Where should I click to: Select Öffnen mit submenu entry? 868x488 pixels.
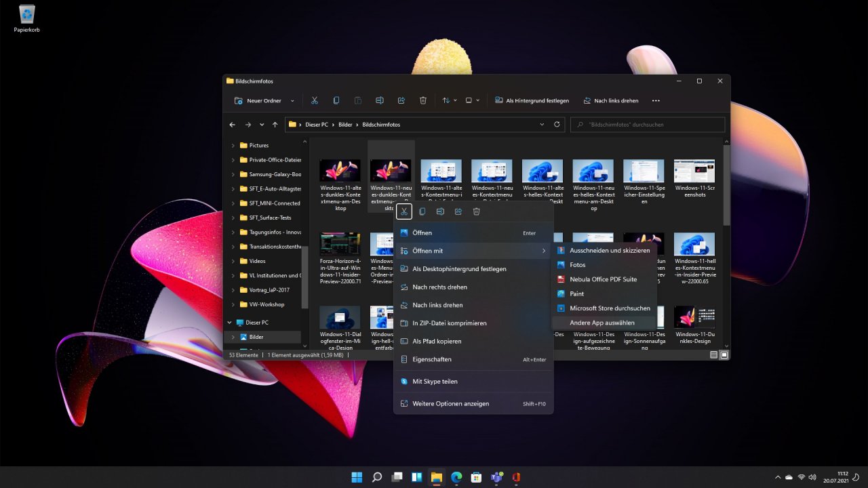473,251
